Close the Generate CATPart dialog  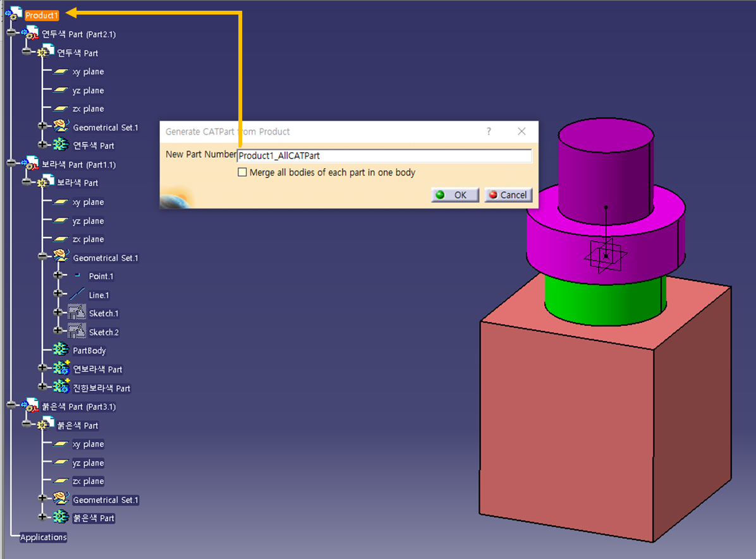(521, 131)
